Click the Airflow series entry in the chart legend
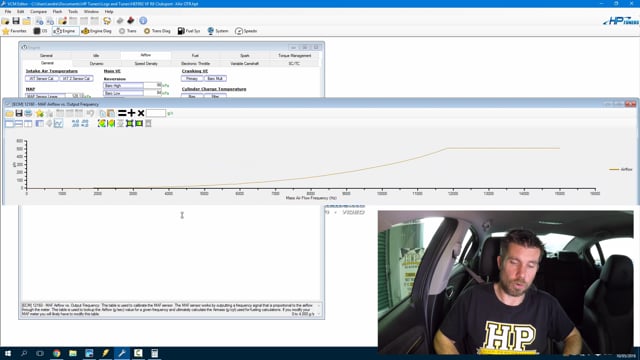 tap(621, 169)
